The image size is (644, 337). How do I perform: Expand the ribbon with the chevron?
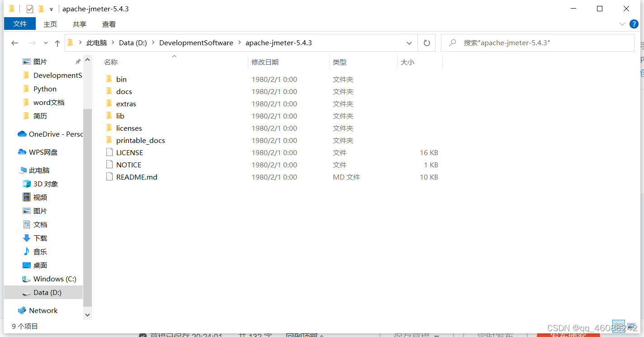click(x=622, y=24)
